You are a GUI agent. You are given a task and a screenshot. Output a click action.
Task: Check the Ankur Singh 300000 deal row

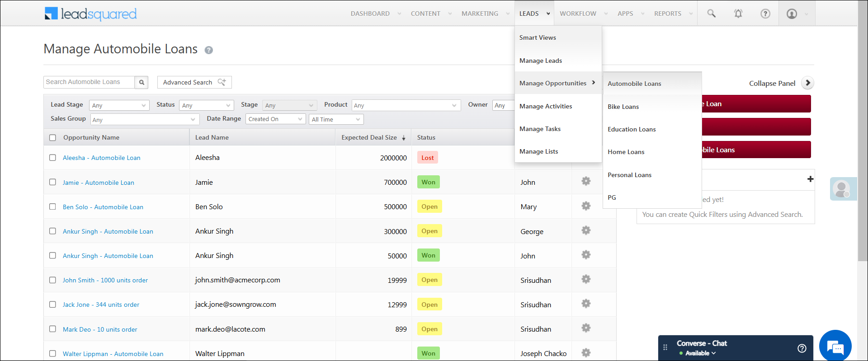tap(52, 231)
